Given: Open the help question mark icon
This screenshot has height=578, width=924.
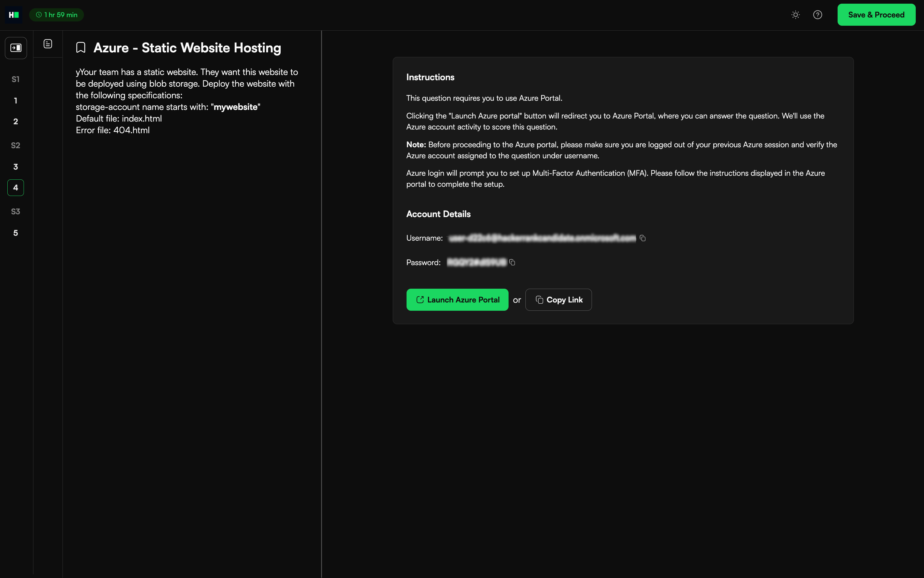Looking at the screenshot, I should coord(817,15).
